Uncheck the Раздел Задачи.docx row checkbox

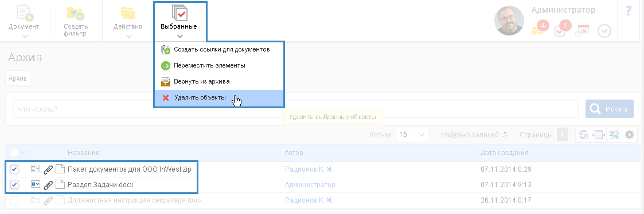pos(14,185)
